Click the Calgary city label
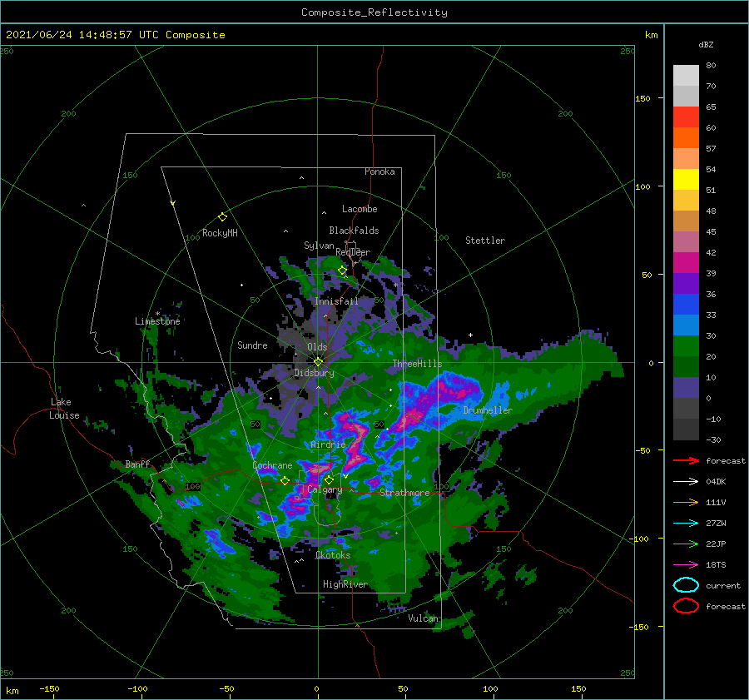This screenshot has width=749, height=700. tap(325, 489)
